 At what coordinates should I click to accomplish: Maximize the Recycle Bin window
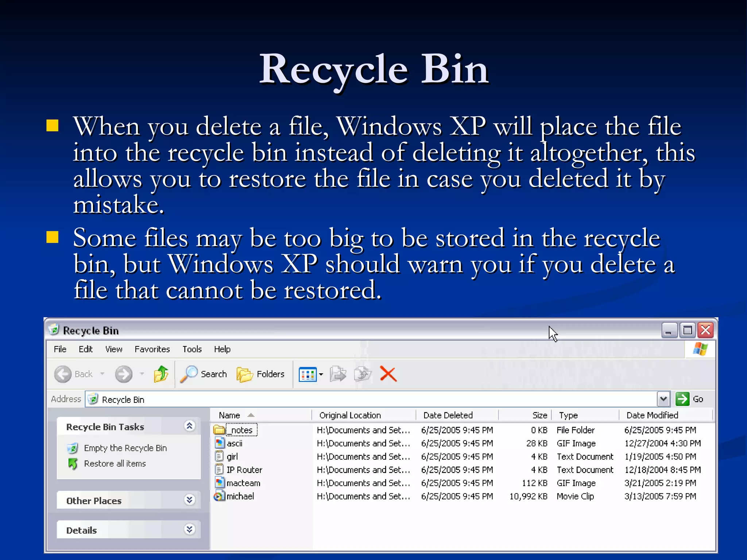tap(688, 330)
